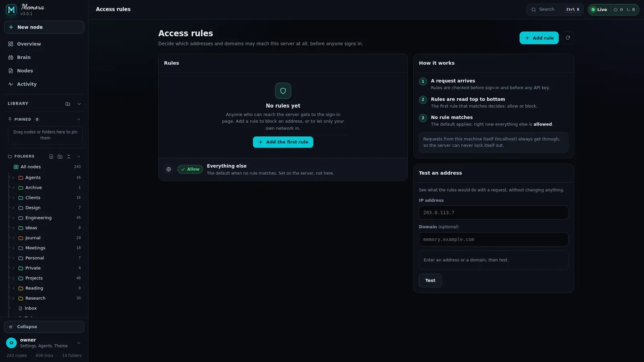Open the Search box
Screen dimensions: 644x362
[x=555, y=10]
